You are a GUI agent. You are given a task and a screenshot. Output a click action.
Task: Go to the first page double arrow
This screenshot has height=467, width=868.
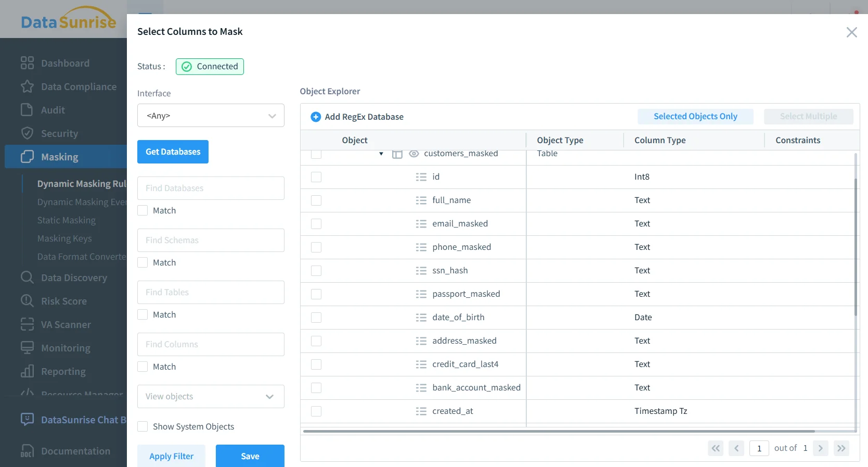click(716, 448)
